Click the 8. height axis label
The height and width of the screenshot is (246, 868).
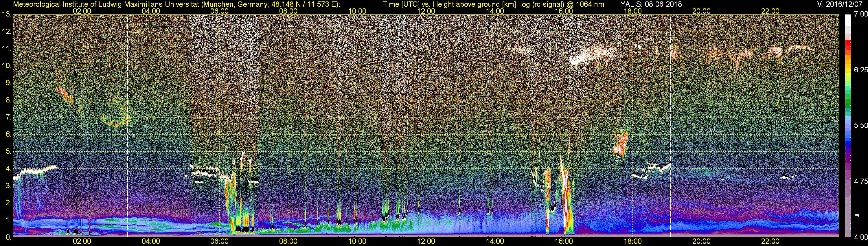click(x=8, y=100)
